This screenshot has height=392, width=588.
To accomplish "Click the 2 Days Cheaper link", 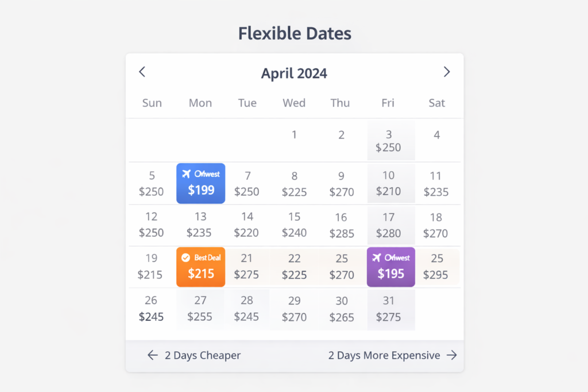I will click(x=202, y=355).
